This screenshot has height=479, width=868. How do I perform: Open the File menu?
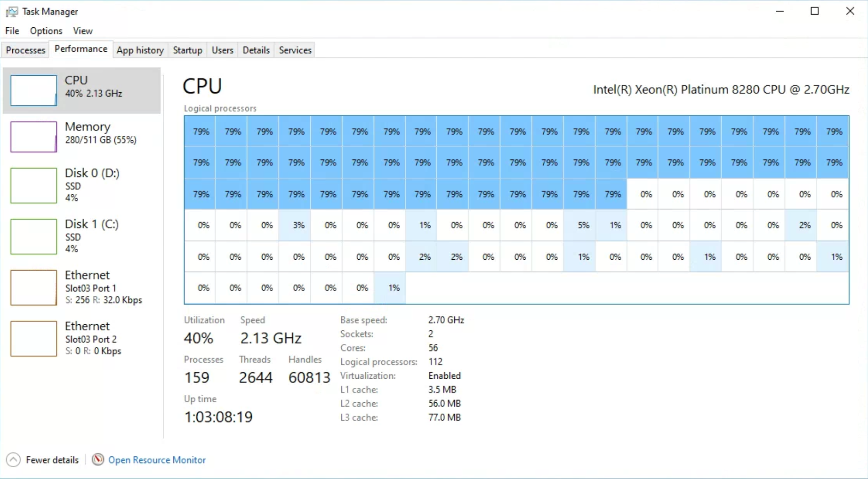point(12,31)
